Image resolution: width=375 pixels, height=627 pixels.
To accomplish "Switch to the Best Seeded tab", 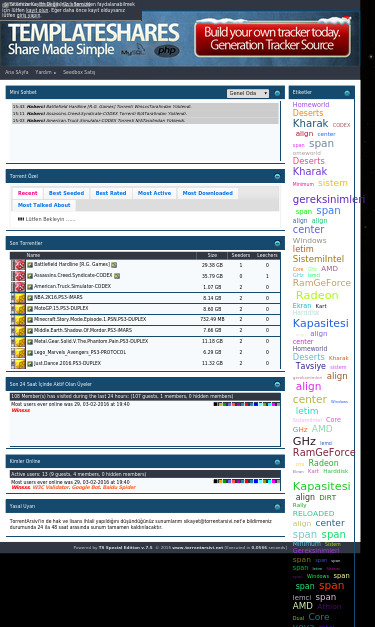I will (66, 193).
